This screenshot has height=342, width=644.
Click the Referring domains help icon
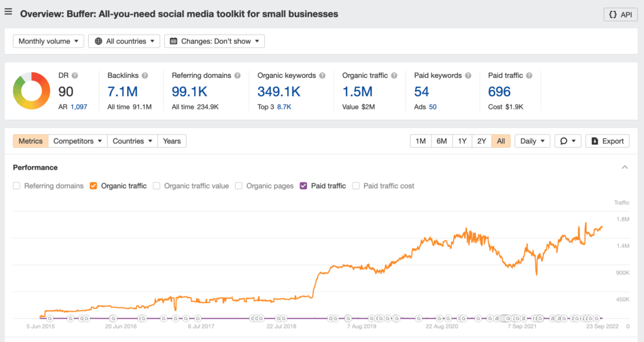tap(237, 75)
